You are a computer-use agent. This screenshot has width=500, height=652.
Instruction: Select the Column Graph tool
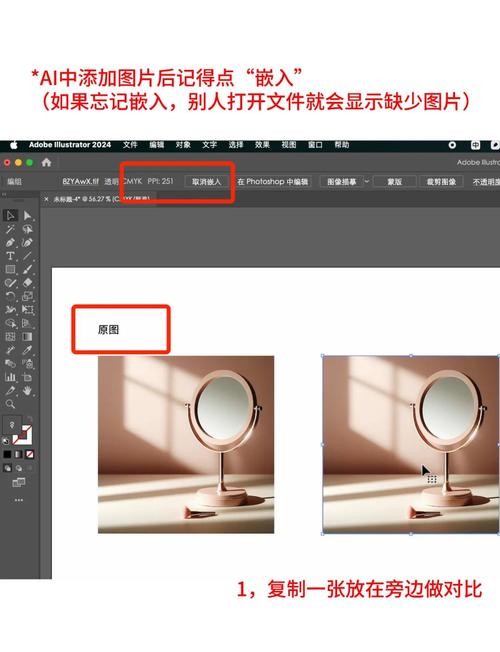[10, 377]
